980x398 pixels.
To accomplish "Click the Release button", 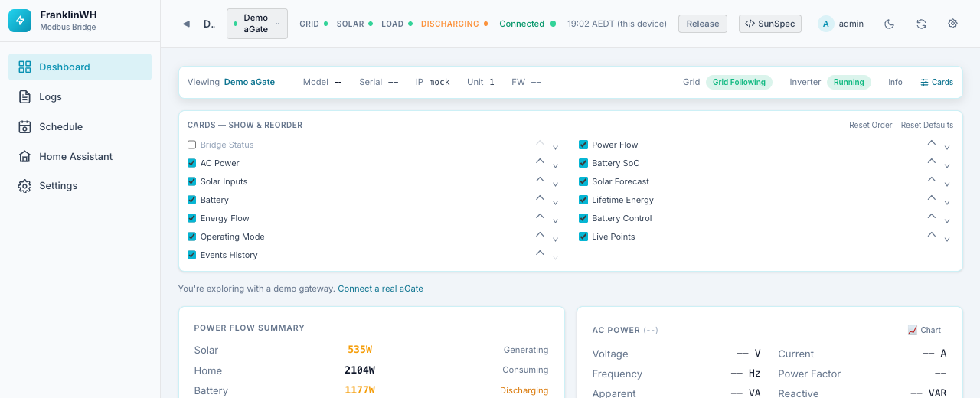I will pos(703,24).
